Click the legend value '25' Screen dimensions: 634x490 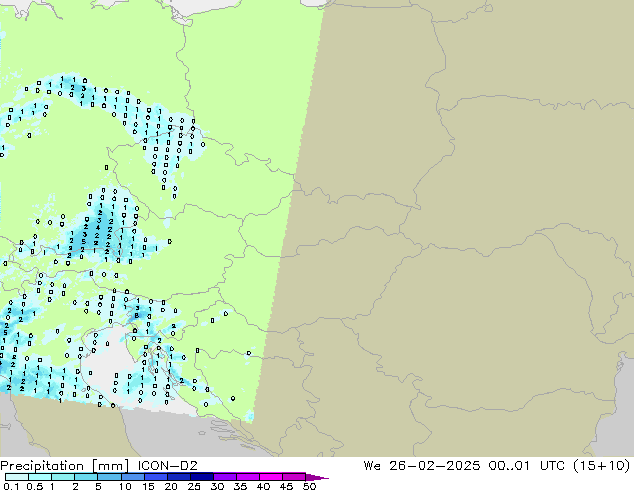tap(194, 486)
